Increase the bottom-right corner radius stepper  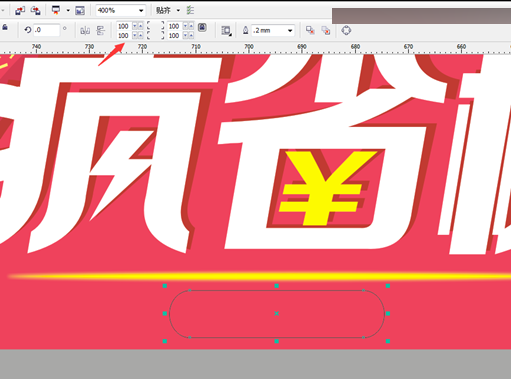coord(191,35)
